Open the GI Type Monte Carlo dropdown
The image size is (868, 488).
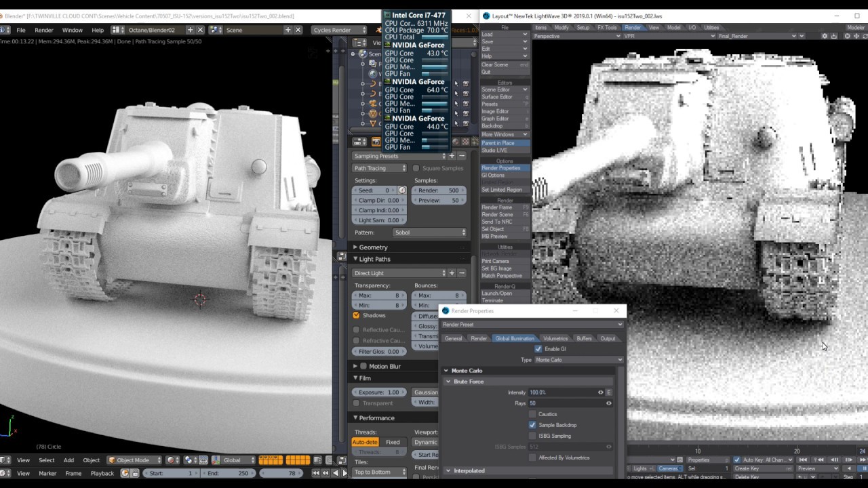pos(579,360)
